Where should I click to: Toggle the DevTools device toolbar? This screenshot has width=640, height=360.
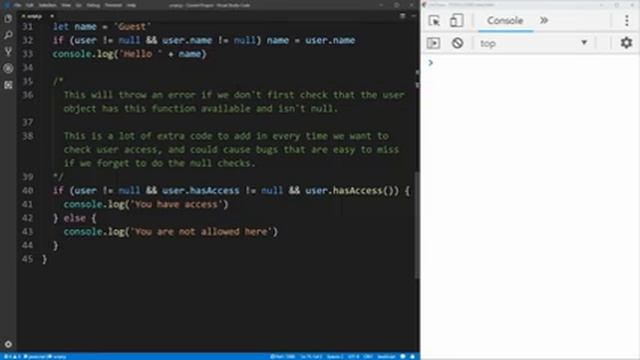point(456,20)
